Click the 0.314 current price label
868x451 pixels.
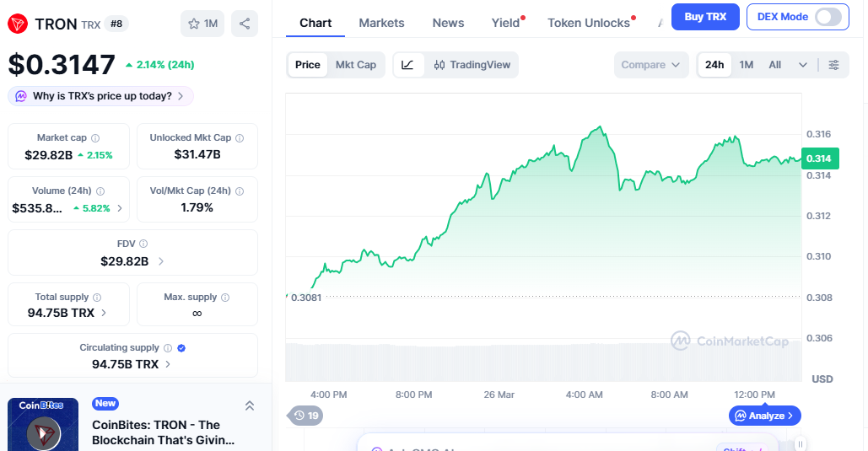820,158
